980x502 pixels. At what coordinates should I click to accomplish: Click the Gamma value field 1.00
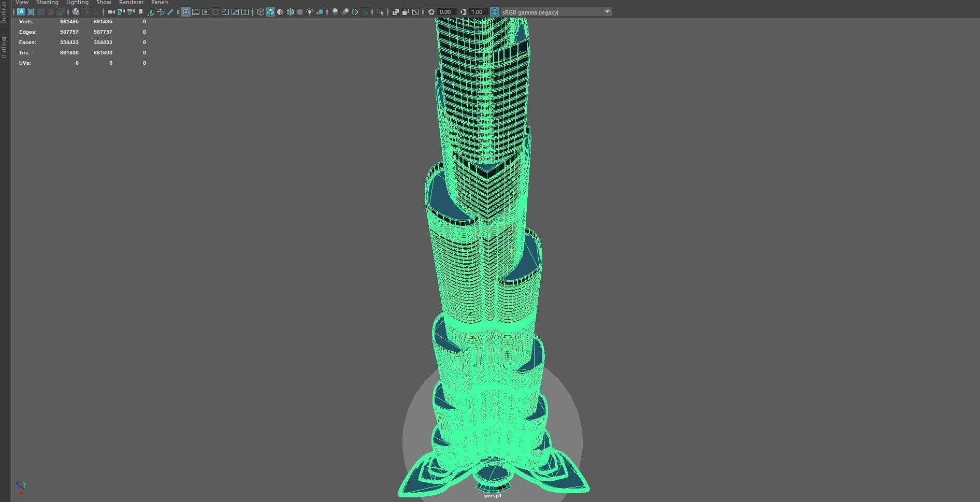coord(478,11)
